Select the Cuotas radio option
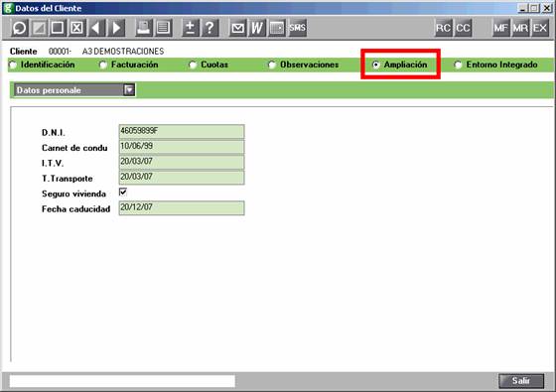This screenshot has width=556, height=392. tap(208, 65)
